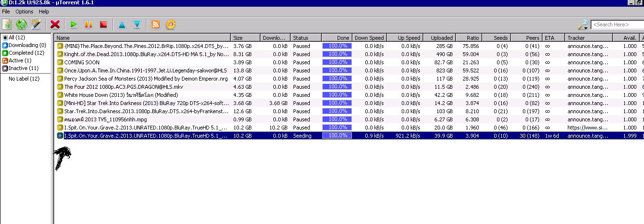Move torrent down the queue with the down arrow
The image size is (644, 224).
click(x=136, y=24)
